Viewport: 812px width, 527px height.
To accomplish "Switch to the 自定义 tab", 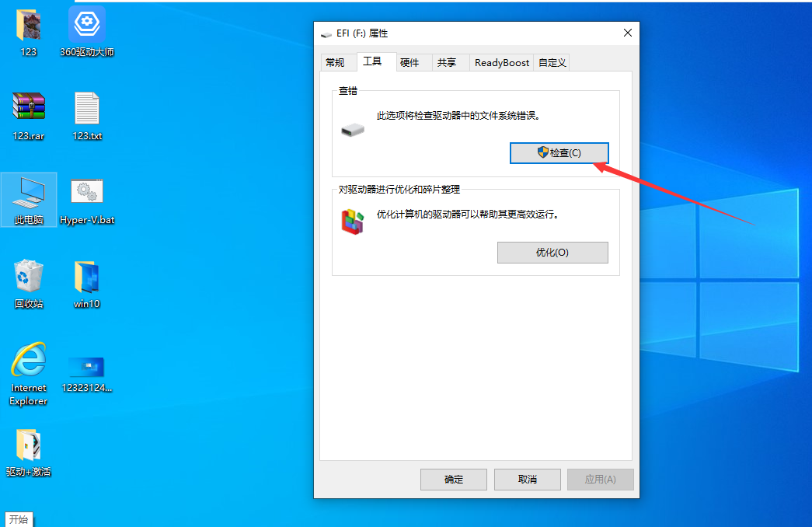I will pos(552,63).
